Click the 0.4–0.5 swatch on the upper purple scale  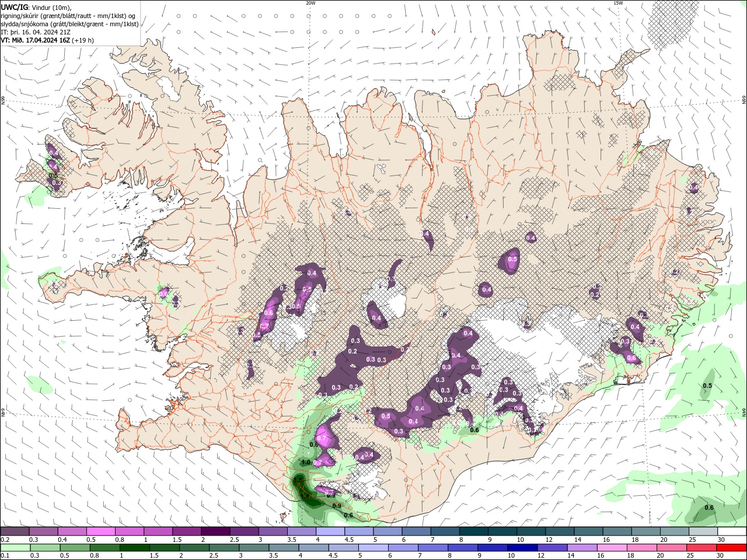click(72, 531)
